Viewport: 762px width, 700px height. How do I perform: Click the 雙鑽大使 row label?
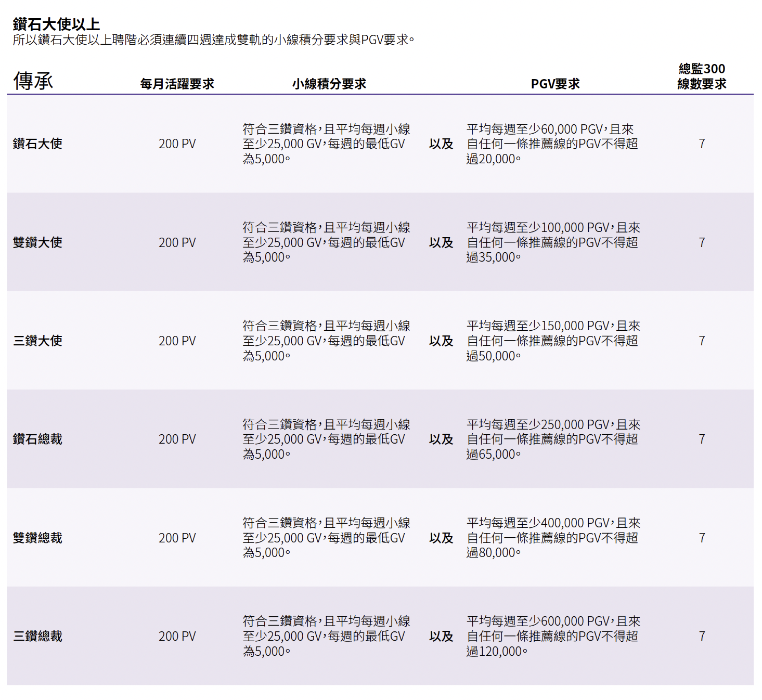coord(37,242)
